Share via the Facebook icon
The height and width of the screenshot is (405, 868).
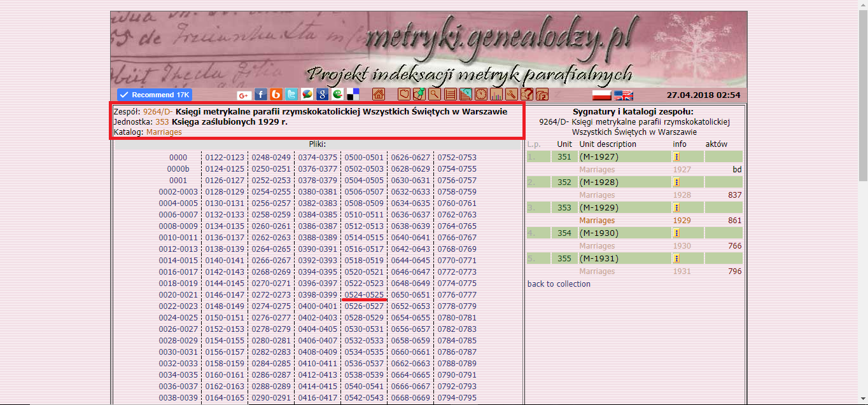[260, 94]
